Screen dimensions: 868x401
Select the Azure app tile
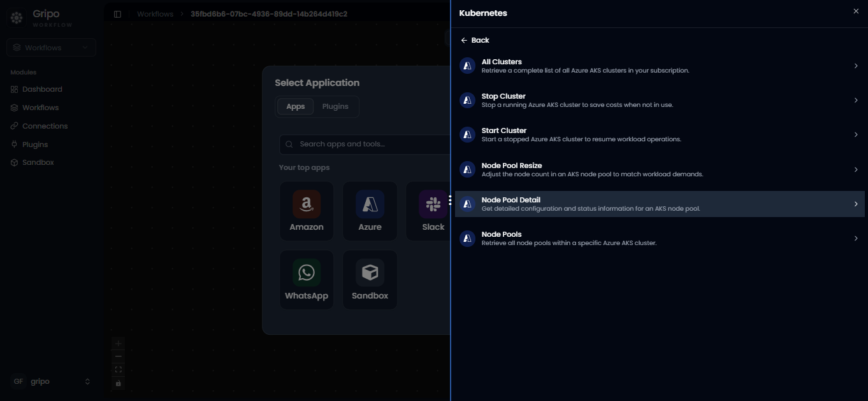tap(370, 211)
